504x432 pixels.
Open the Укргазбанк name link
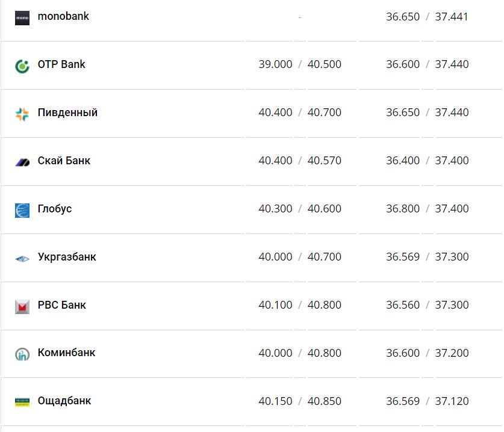(67, 257)
